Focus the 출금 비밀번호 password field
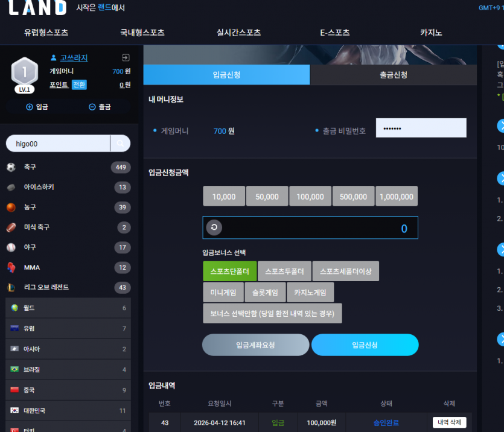Screen dimensions: 504x432 click(421, 128)
